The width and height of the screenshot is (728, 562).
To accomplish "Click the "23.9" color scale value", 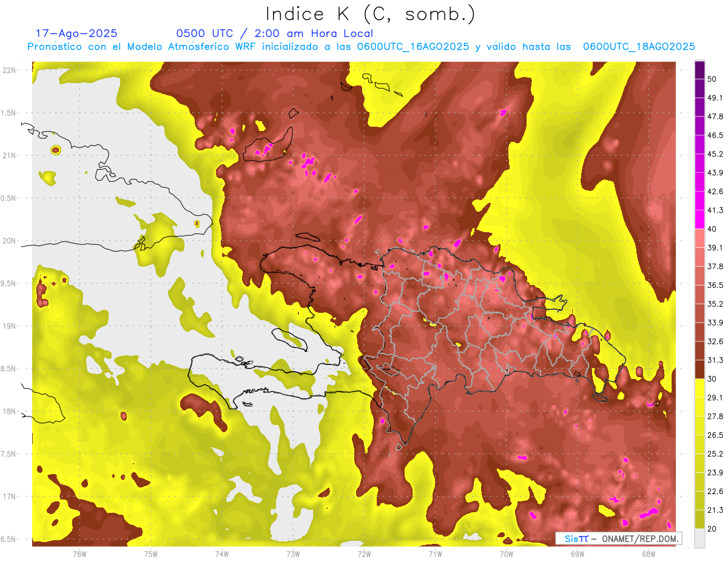I will click(x=715, y=473).
